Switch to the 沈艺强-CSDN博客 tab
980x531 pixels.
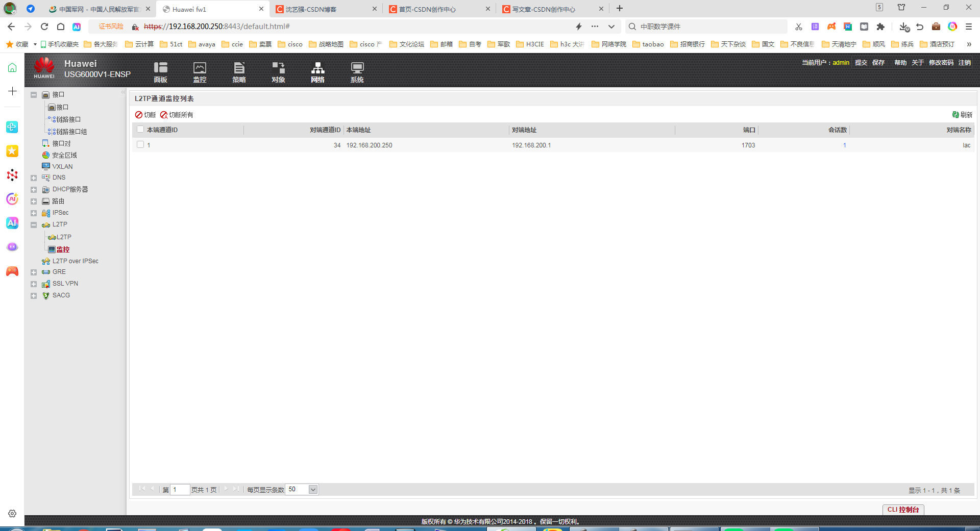pos(327,9)
